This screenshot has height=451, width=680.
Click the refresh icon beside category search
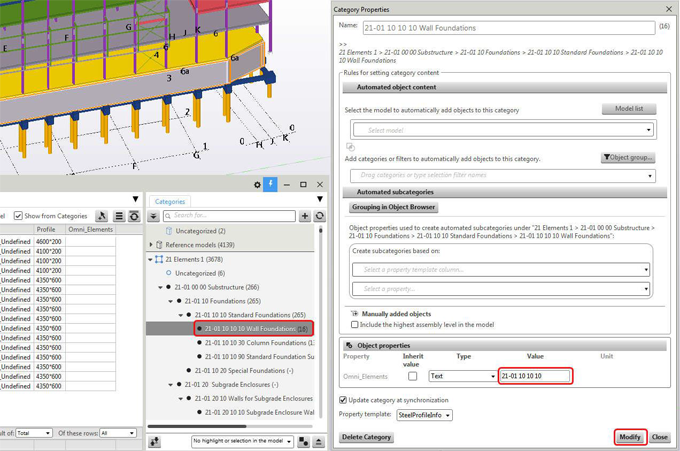pyautogui.click(x=320, y=216)
